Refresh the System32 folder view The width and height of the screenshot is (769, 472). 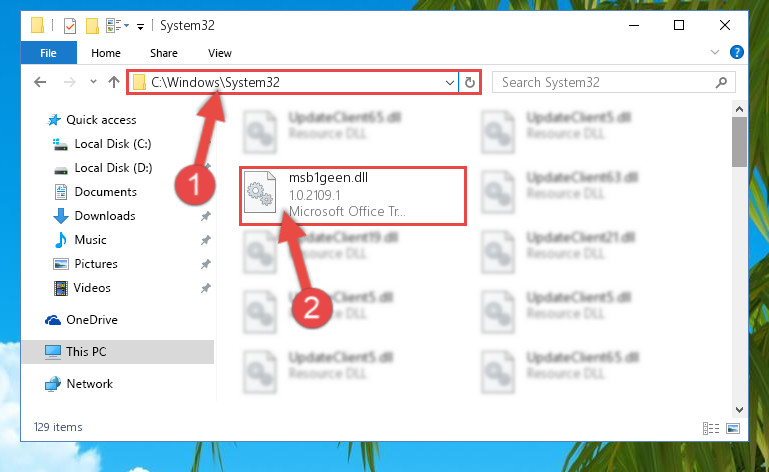pos(470,82)
